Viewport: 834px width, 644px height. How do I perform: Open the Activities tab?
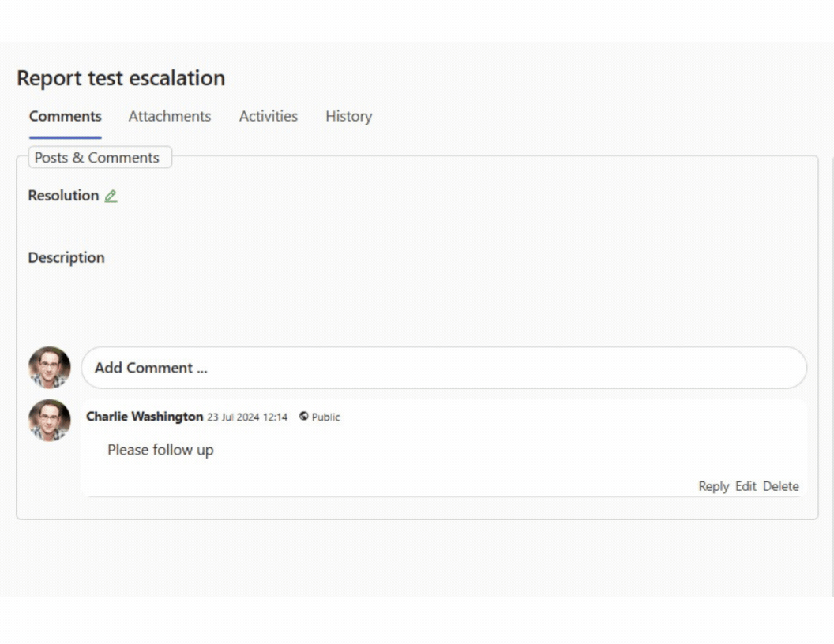pyautogui.click(x=268, y=116)
